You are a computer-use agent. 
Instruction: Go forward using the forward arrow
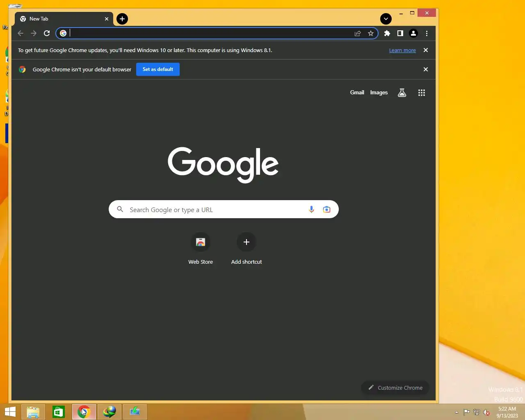34,33
